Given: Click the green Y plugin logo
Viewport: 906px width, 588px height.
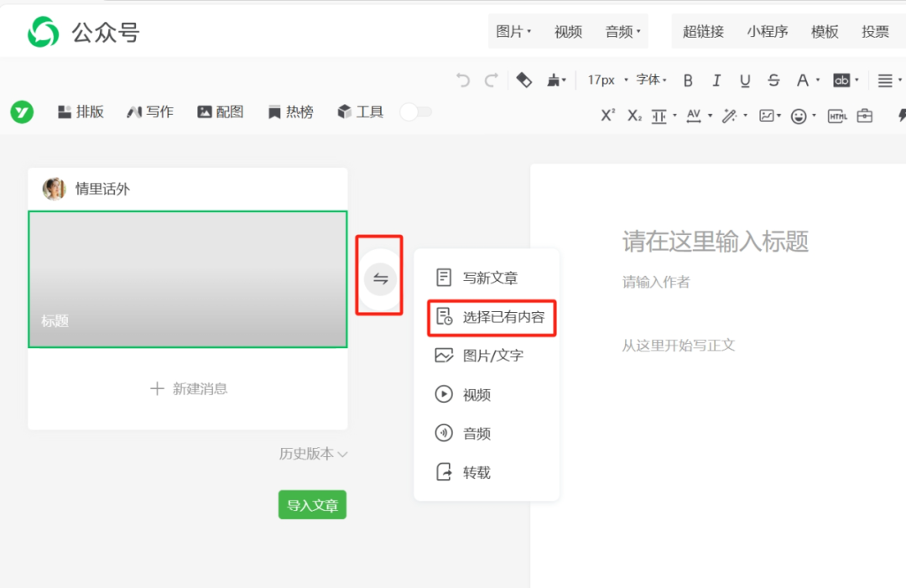Looking at the screenshot, I should (22, 112).
